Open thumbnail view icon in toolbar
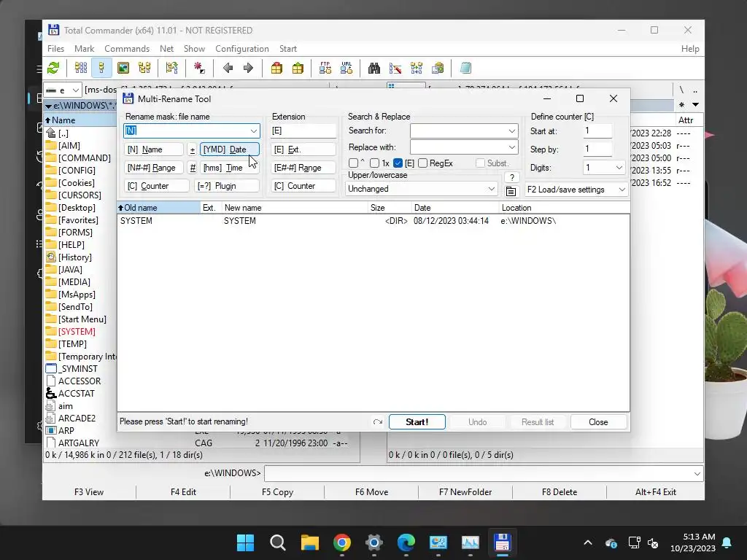The width and height of the screenshot is (747, 560). [123, 68]
